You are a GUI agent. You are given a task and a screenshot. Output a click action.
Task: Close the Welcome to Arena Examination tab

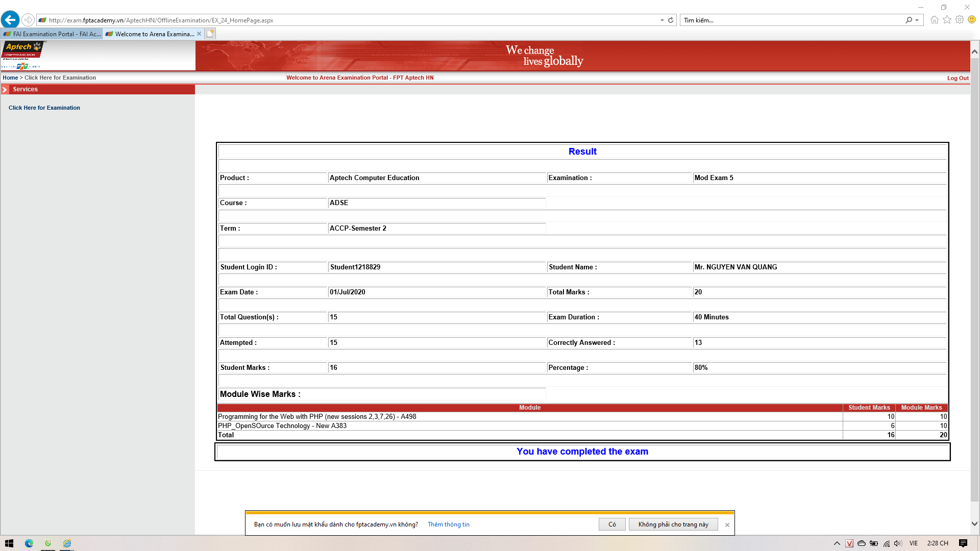pyautogui.click(x=199, y=34)
